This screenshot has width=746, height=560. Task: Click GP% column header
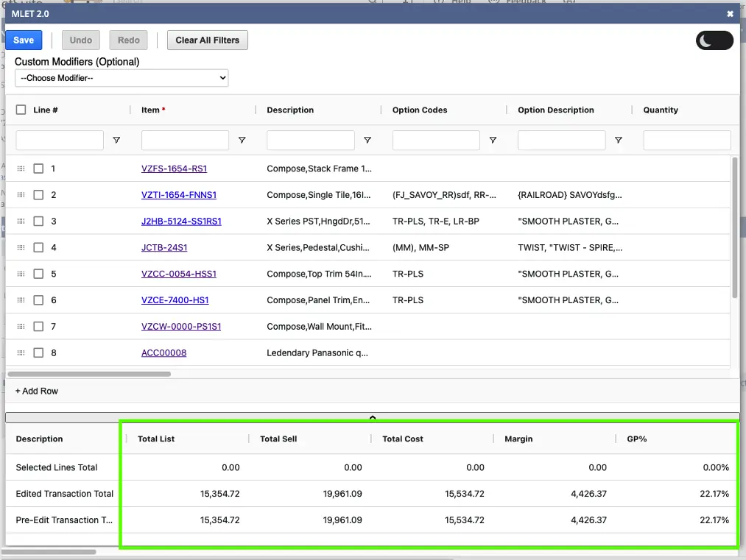[x=636, y=439]
